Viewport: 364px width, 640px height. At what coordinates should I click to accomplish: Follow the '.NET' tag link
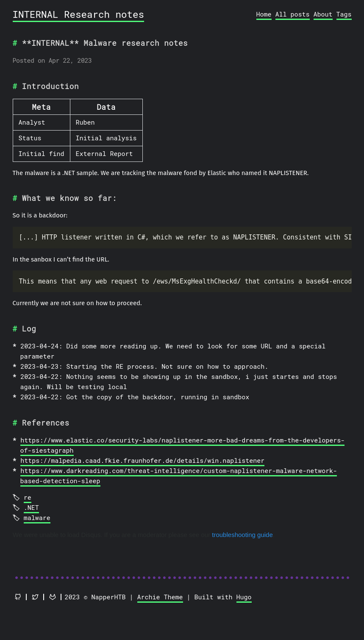point(31,508)
